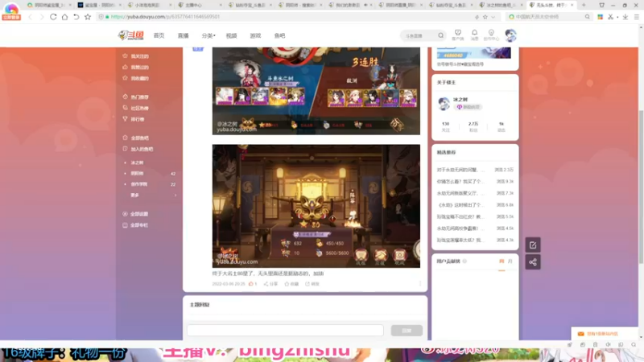
Task: Open dropdown arrow next to address bar star
Action: click(x=493, y=17)
